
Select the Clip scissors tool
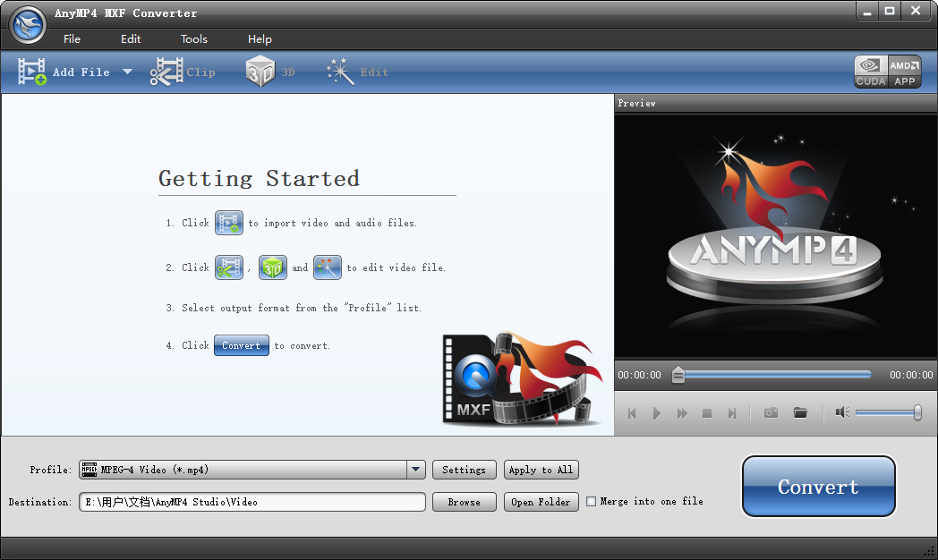182,72
